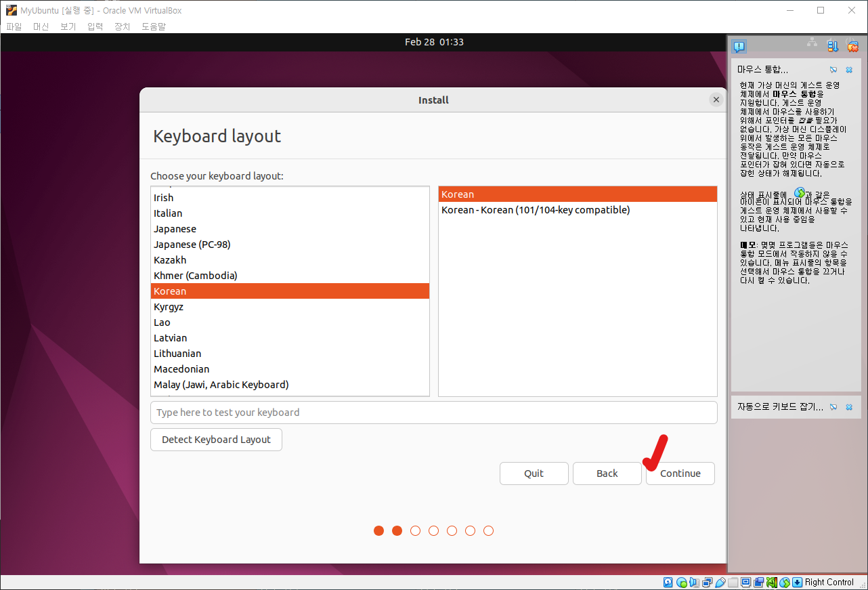This screenshot has width=868, height=590.
Task: Toggle the VirtualBox notification center icon
Action: (739, 47)
